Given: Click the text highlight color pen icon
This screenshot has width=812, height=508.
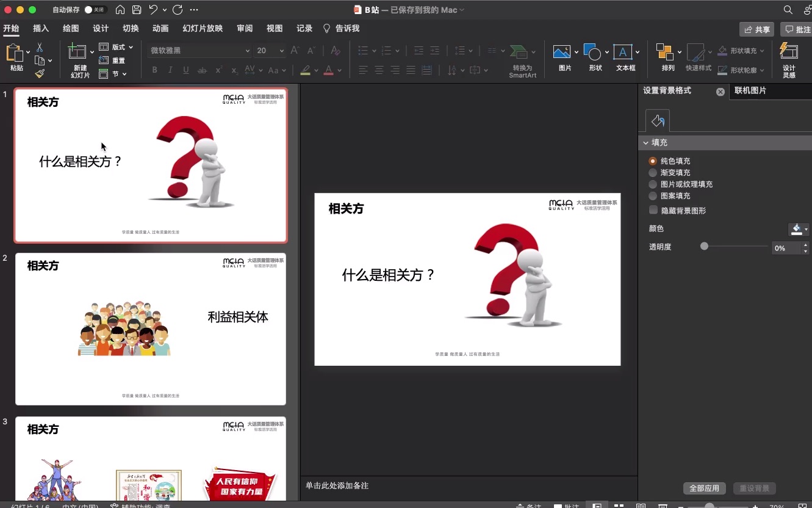Looking at the screenshot, I should (x=306, y=70).
